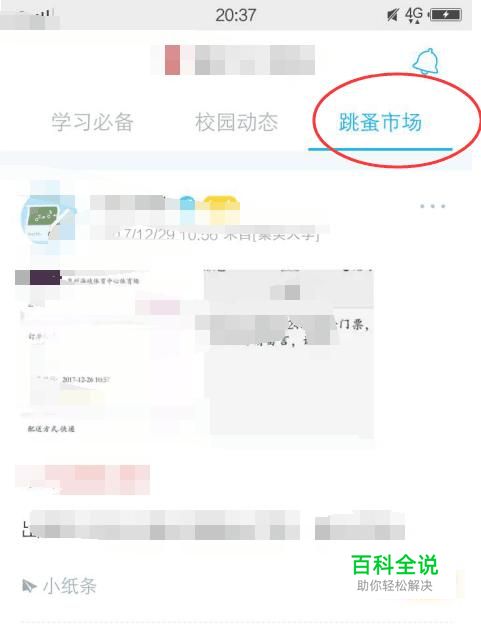Tap the pink tag below the images
The width and height of the screenshot is (481, 624).
(x=82, y=480)
